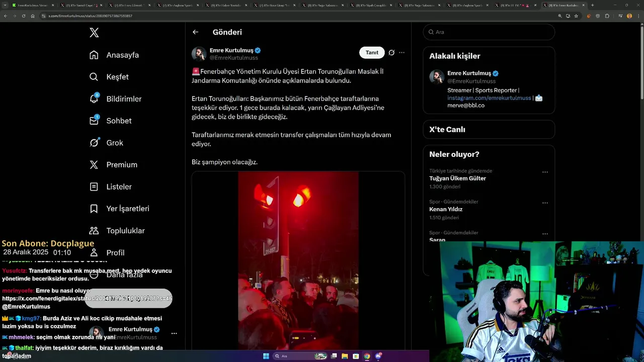Image resolution: width=644 pixels, height=362 pixels.
Task: Open the account menu three dots at the sidebar bottom
Action: click(x=174, y=333)
